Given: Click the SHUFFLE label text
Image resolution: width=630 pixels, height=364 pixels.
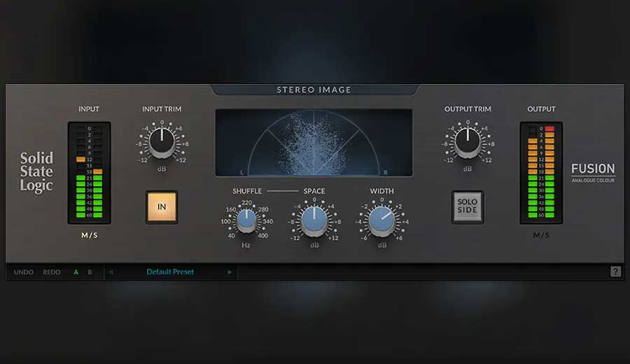Looking at the screenshot, I should [247, 191].
